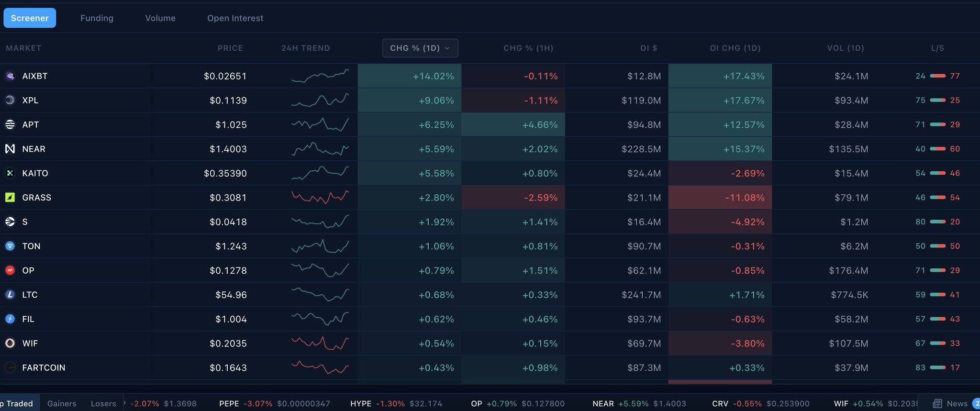Click the APT coin logo

tap(10, 125)
